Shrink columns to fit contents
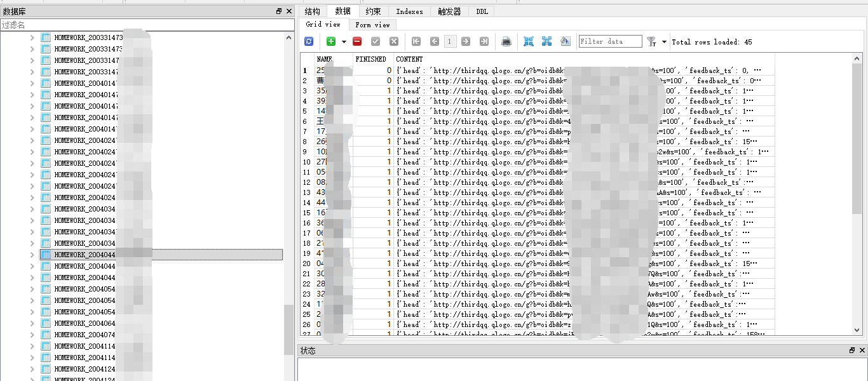The width and height of the screenshot is (868, 381). (x=528, y=41)
